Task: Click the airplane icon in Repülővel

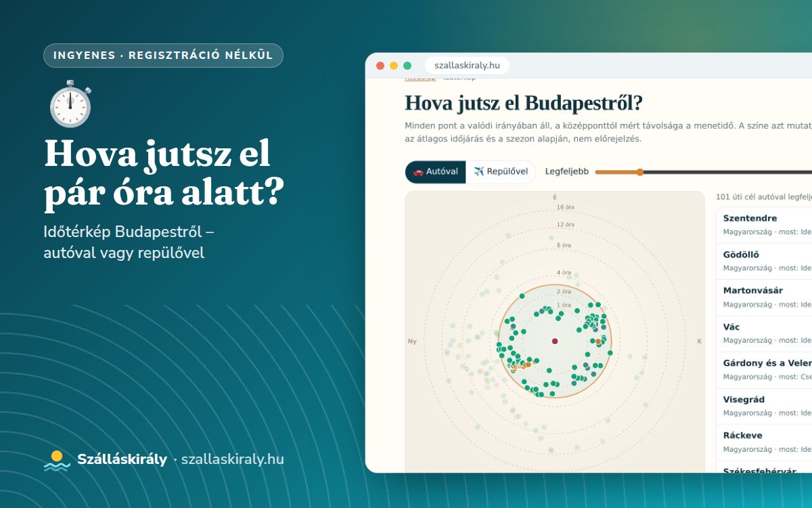Action: tap(479, 172)
